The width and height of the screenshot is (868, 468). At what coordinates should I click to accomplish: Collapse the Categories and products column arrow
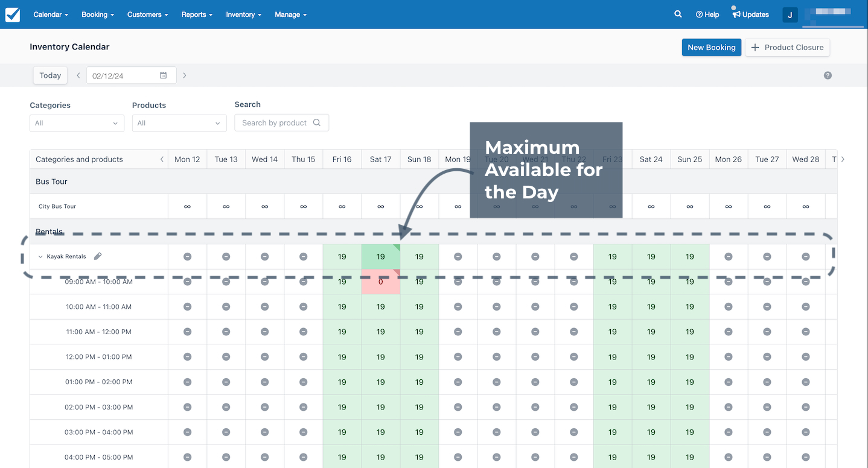click(x=161, y=159)
